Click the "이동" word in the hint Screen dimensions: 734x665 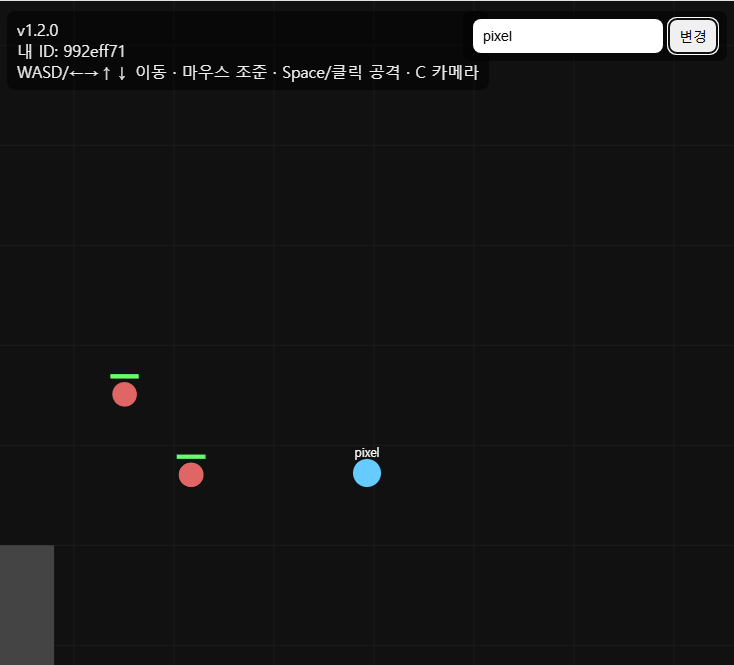point(151,73)
